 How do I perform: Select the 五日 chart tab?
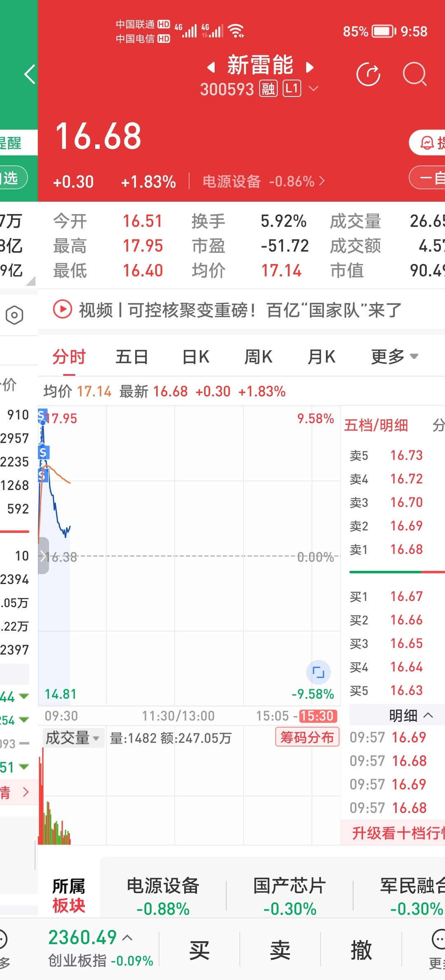[132, 357]
